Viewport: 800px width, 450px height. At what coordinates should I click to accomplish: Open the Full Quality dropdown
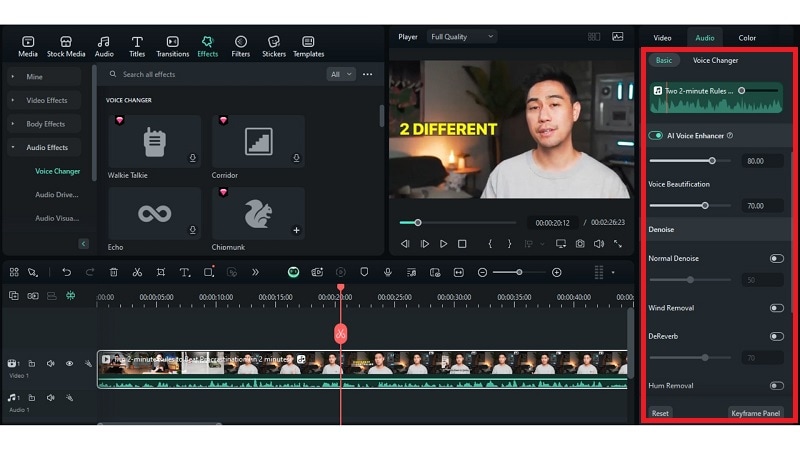pyautogui.click(x=462, y=37)
